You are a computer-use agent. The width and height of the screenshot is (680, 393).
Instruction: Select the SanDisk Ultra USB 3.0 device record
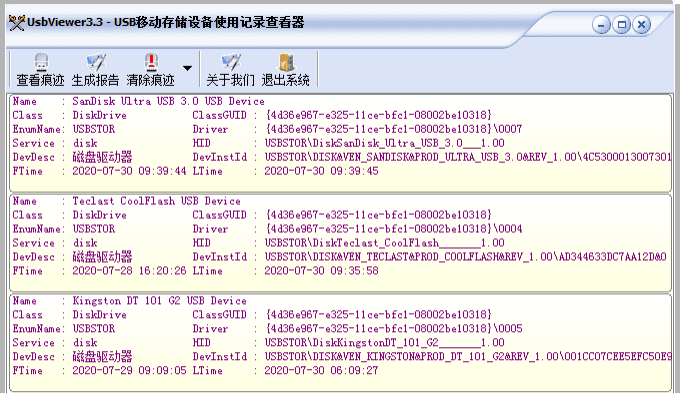coord(340,143)
